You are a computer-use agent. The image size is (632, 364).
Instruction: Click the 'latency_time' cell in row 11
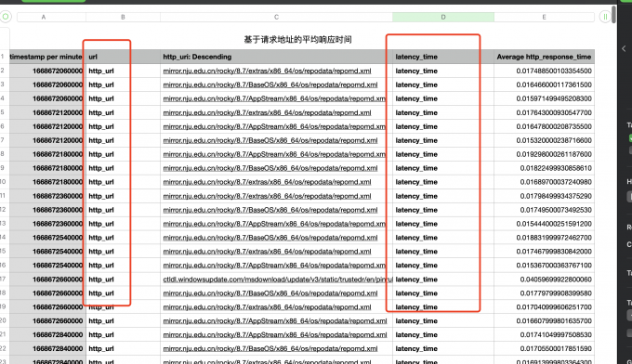click(443, 196)
